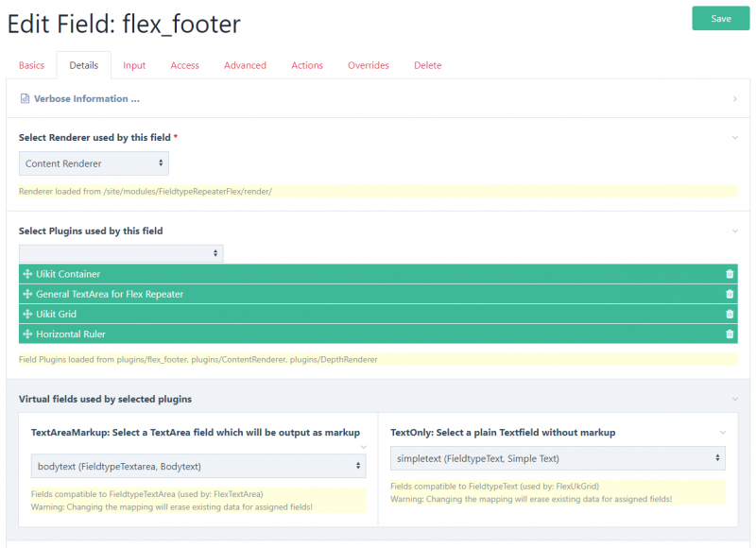Viewport: 756px width, 548px height.
Task: Collapse the TextOnly field panel
Action: (723, 433)
